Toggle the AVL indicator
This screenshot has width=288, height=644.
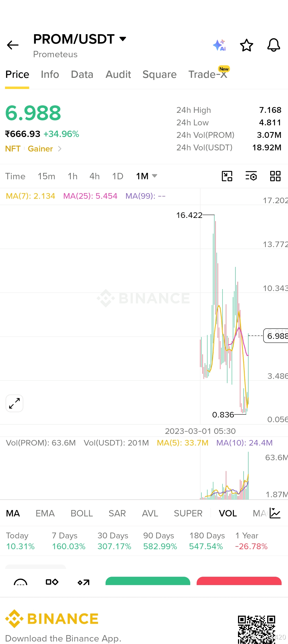click(x=150, y=513)
